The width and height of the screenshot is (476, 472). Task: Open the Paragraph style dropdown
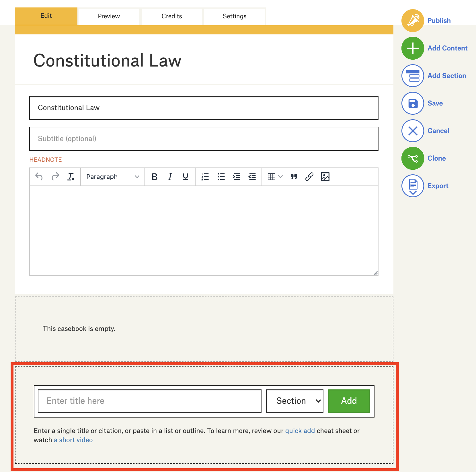[112, 177]
